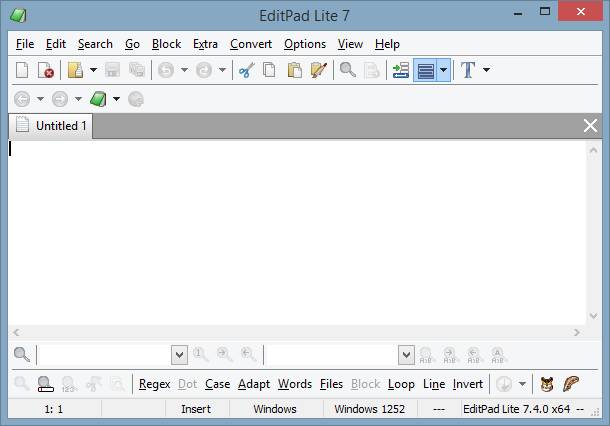
Task: Click the Count Matches 123 icon
Action: [x=68, y=384]
